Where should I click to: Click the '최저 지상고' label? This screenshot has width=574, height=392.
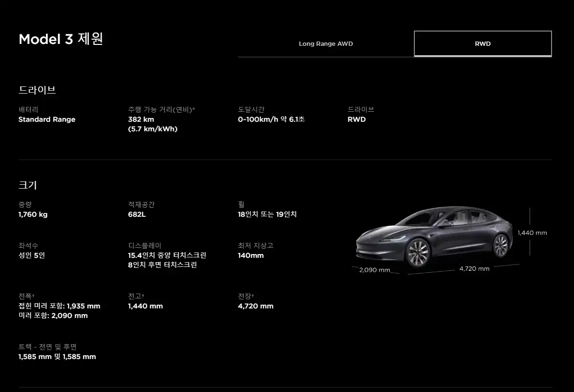pyautogui.click(x=256, y=245)
